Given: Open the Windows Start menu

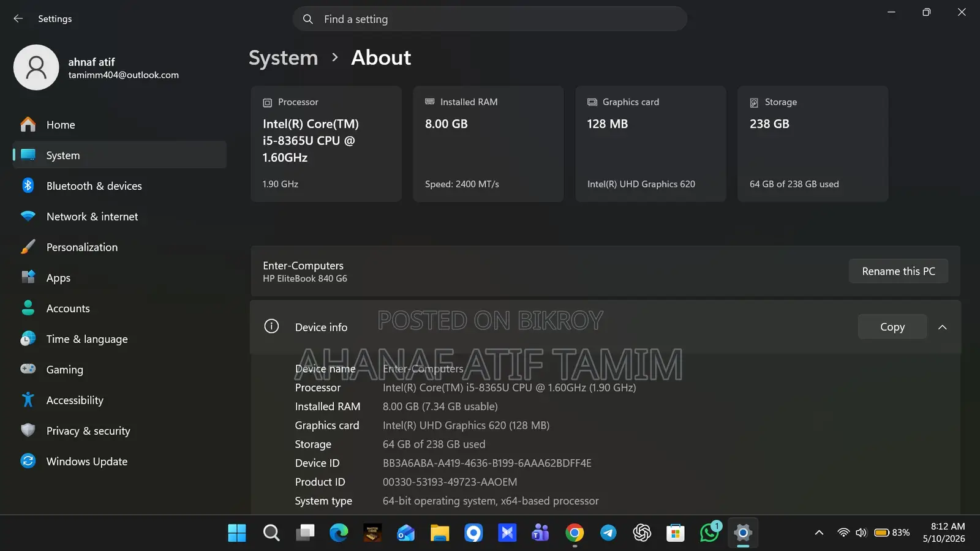Looking at the screenshot, I should 237,533.
